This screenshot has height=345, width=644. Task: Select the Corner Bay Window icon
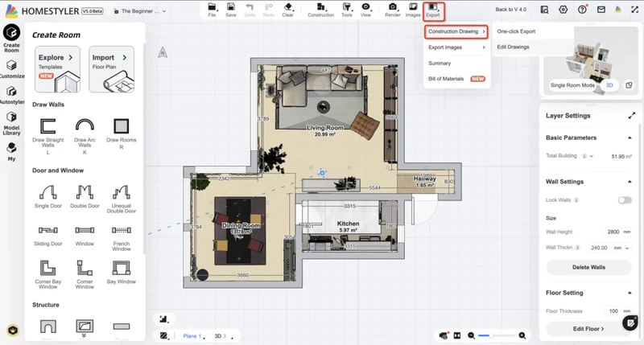click(x=48, y=269)
